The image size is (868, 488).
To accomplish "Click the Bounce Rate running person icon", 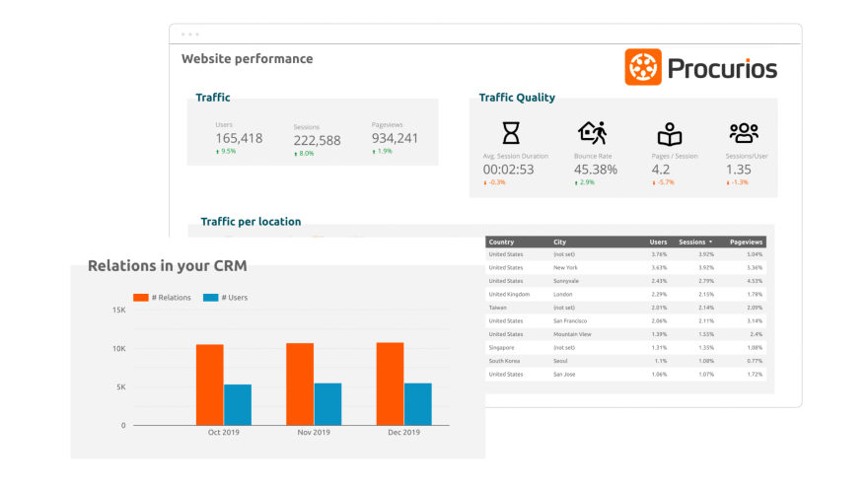I will (x=592, y=133).
